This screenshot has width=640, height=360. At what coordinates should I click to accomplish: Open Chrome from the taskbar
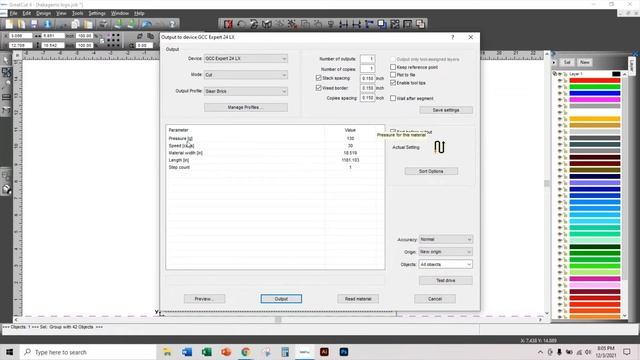(246, 352)
